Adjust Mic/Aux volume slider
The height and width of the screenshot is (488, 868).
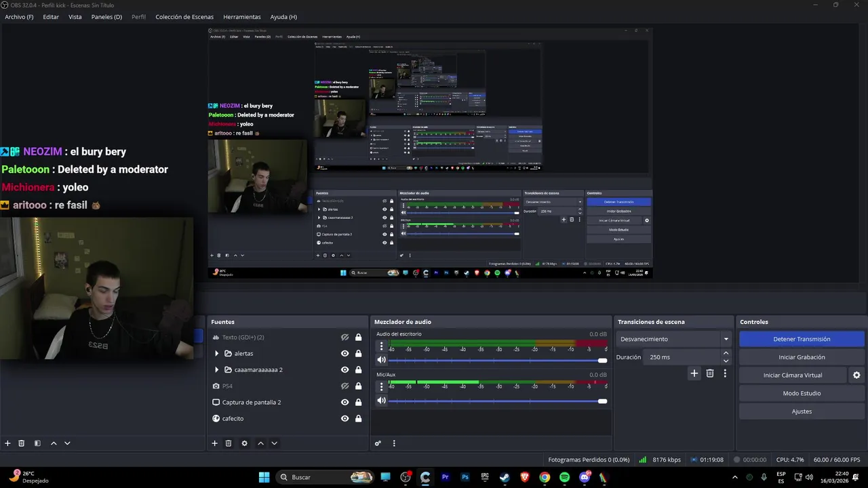(498, 401)
